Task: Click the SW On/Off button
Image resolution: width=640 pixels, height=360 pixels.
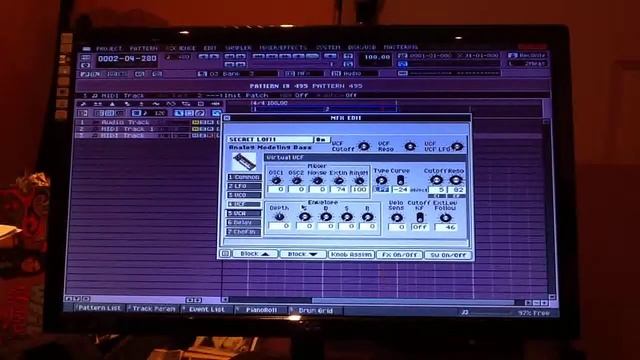Action: click(448, 255)
